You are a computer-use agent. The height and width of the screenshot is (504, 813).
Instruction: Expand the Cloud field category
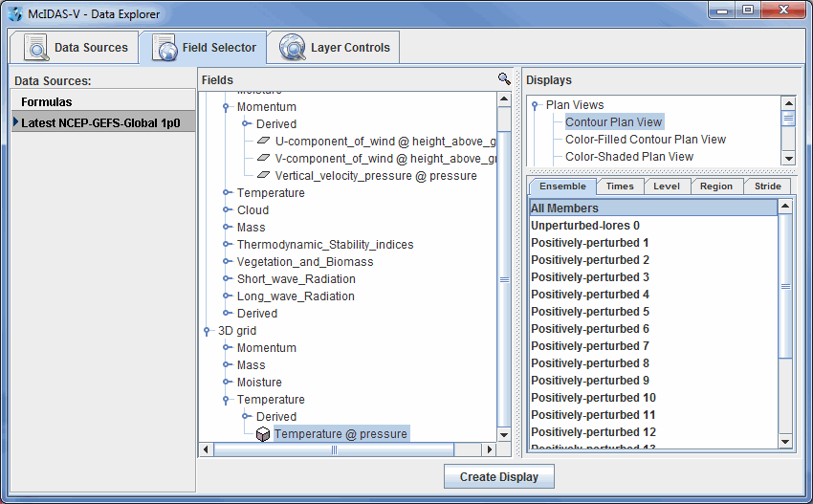[227, 210]
